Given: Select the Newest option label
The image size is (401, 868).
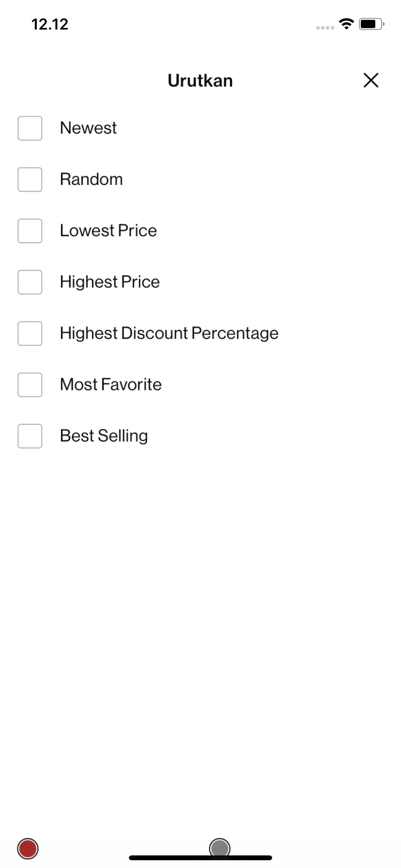Looking at the screenshot, I should pos(88,128).
